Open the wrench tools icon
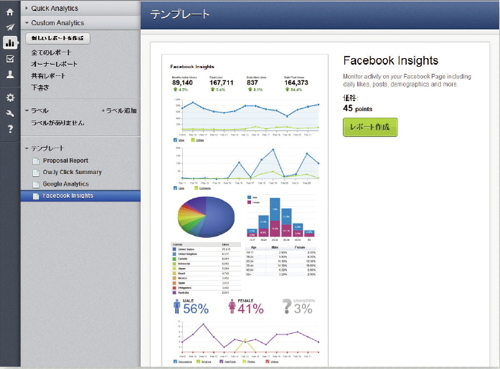 point(10,114)
